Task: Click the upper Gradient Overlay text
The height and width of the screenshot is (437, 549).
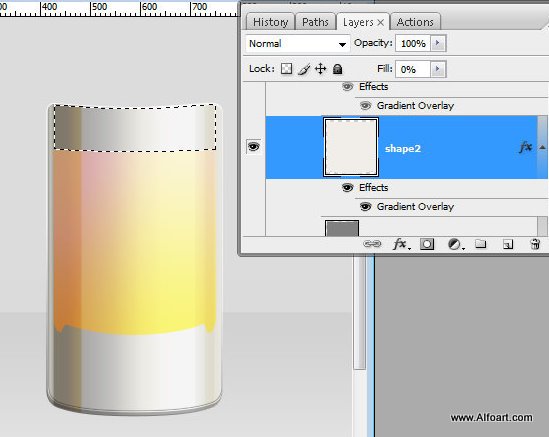Action: point(415,106)
